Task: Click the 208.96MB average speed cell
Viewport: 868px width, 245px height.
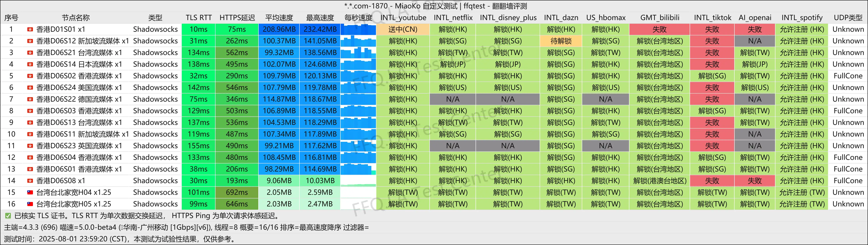Action: pos(279,29)
